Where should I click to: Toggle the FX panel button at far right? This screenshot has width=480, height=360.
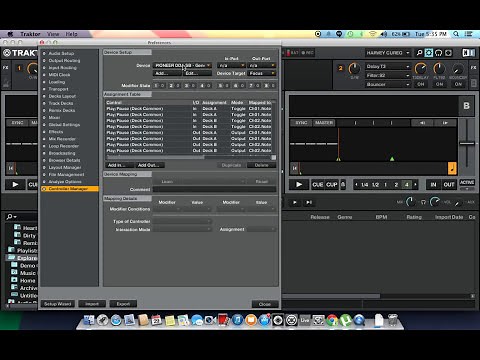[x=473, y=67]
